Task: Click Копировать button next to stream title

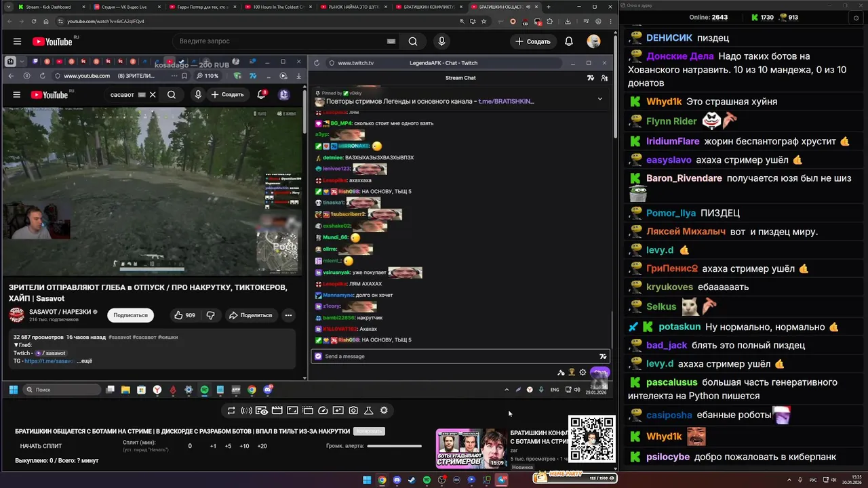Action: point(369,431)
